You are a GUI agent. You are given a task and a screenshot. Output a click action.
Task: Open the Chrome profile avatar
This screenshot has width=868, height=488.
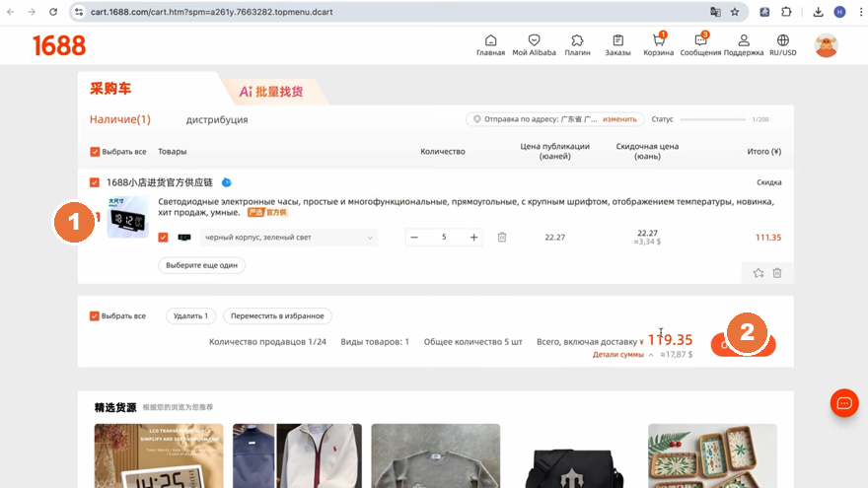[x=839, y=12]
